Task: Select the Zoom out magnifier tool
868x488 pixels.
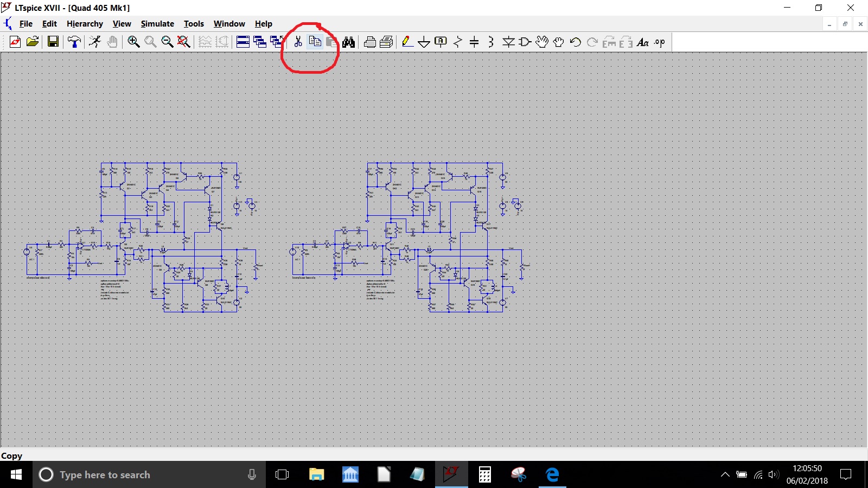Action: click(x=167, y=42)
